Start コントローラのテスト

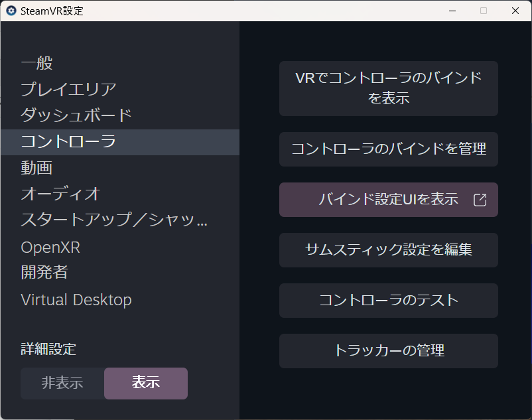point(388,300)
